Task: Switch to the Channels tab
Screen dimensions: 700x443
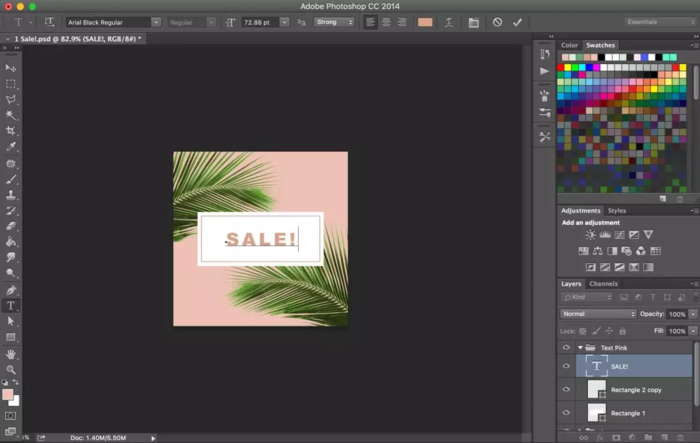Action: click(x=603, y=284)
